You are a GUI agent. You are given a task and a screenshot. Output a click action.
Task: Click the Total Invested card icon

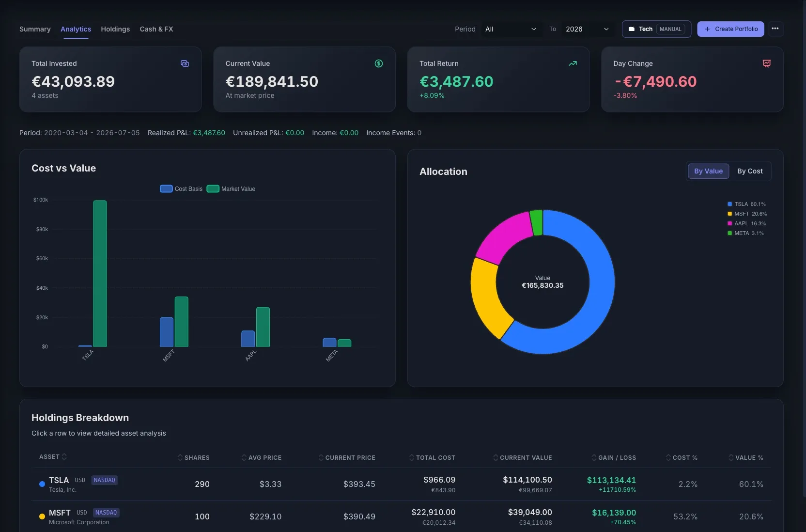[185, 63]
